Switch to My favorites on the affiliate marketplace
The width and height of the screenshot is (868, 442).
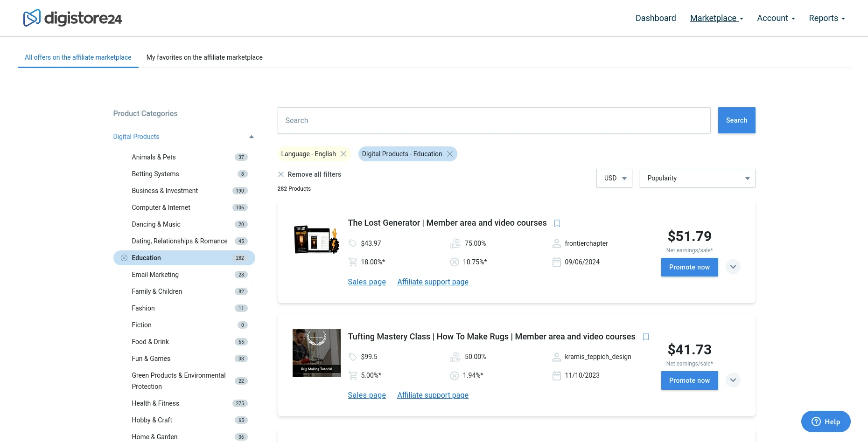[x=204, y=57]
